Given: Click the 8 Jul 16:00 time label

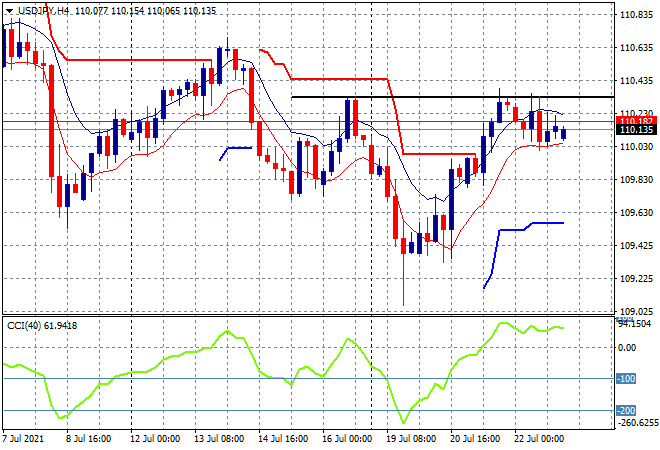Looking at the screenshot, I should point(88,439).
